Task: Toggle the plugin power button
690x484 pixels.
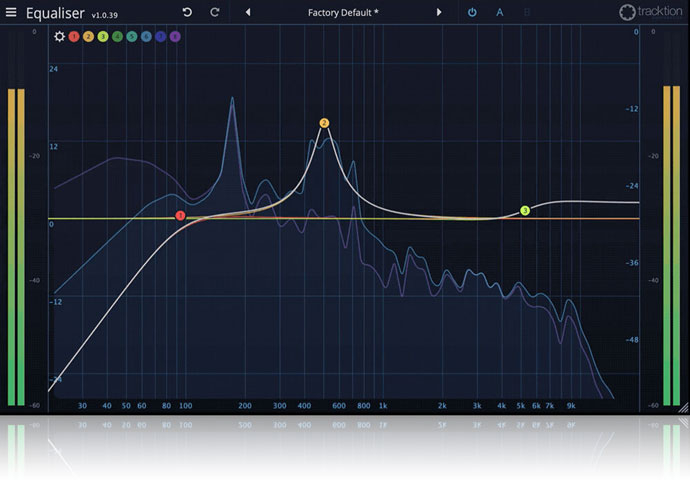Action: click(473, 13)
